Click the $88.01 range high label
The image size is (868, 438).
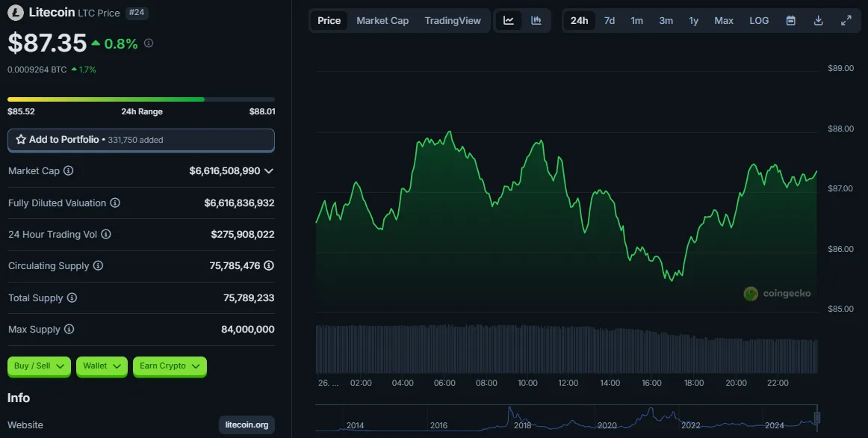point(262,111)
